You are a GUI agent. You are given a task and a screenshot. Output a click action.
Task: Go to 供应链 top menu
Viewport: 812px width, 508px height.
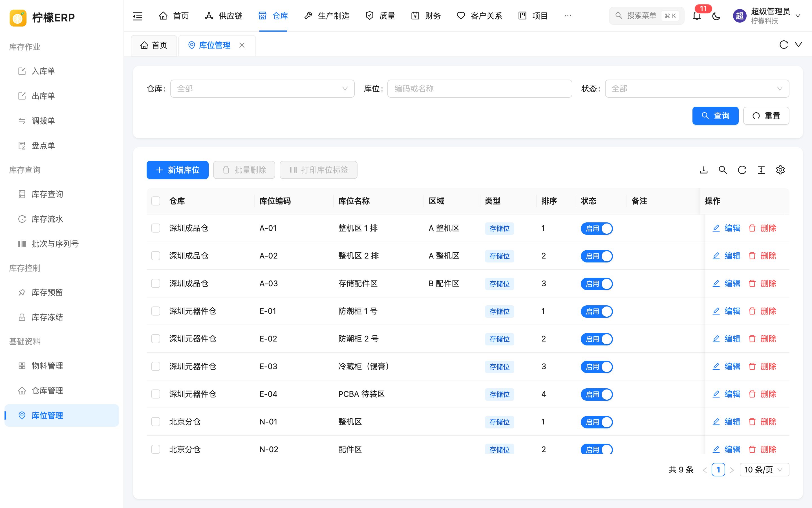pyautogui.click(x=224, y=16)
